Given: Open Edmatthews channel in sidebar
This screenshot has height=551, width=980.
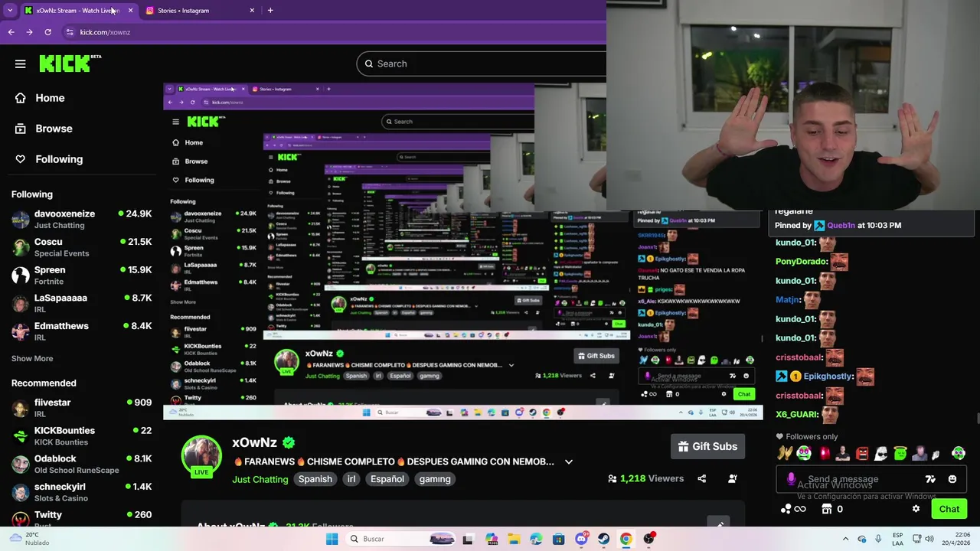Looking at the screenshot, I should [81, 331].
